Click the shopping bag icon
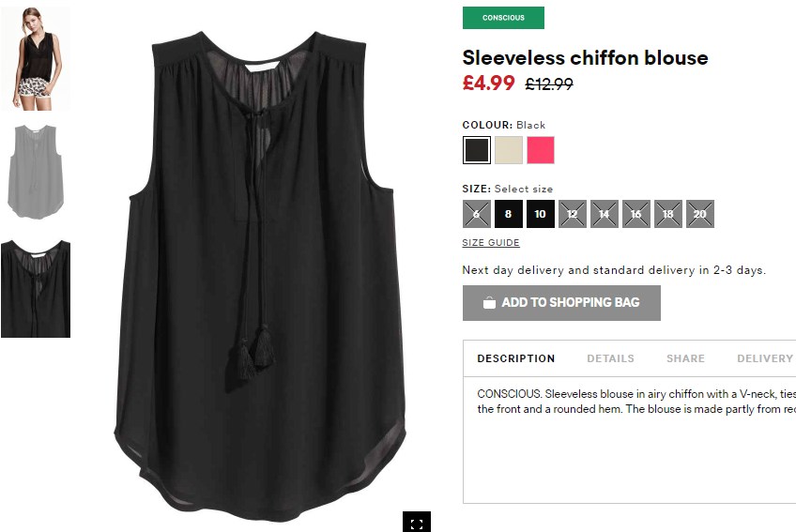Viewport: 796px width, 532px height. click(x=489, y=302)
